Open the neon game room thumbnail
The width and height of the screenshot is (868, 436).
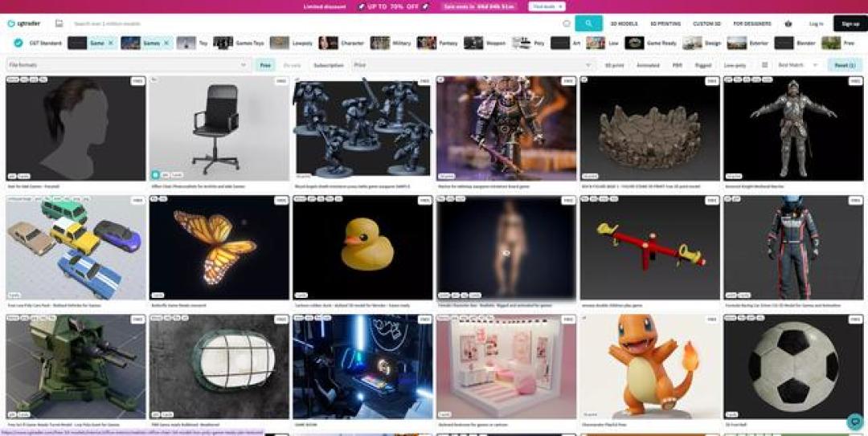point(362,366)
